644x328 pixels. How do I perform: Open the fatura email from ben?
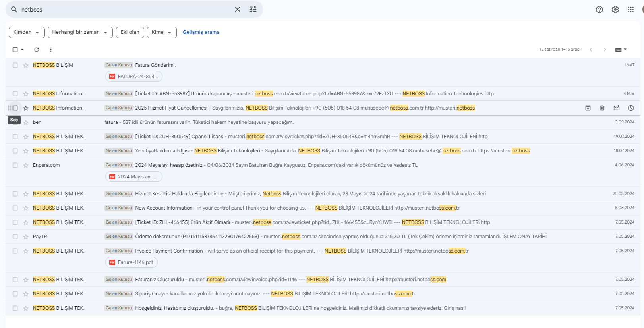323,122
